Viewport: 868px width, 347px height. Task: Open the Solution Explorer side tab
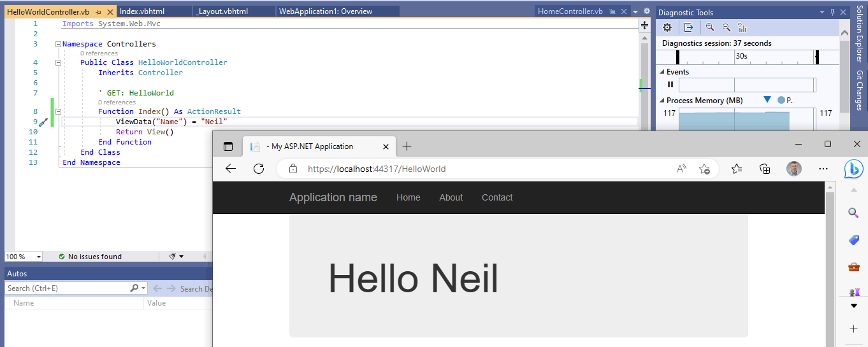coord(859,34)
